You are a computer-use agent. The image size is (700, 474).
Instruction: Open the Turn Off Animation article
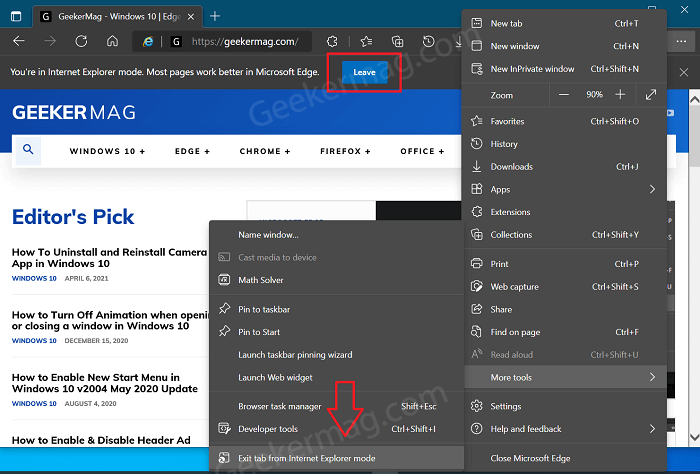(x=110, y=320)
